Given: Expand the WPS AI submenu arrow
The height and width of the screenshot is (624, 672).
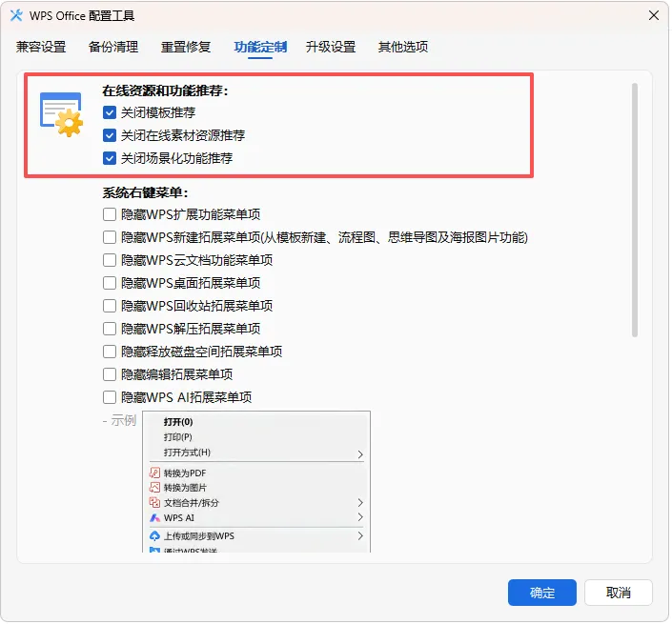Looking at the screenshot, I should click(x=360, y=517).
